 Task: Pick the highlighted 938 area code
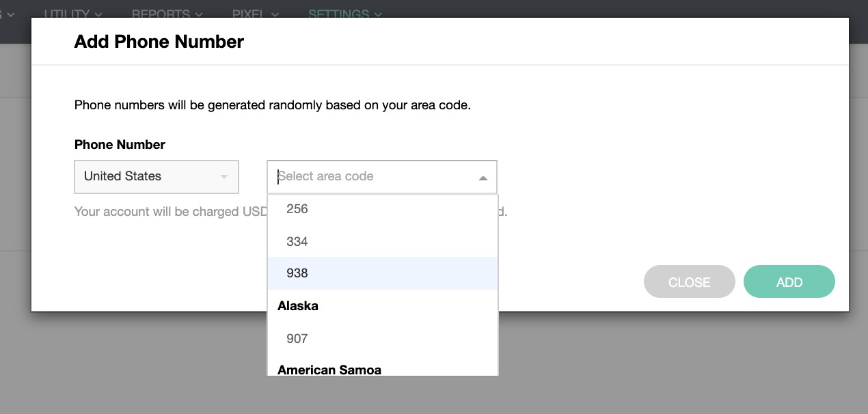click(297, 273)
